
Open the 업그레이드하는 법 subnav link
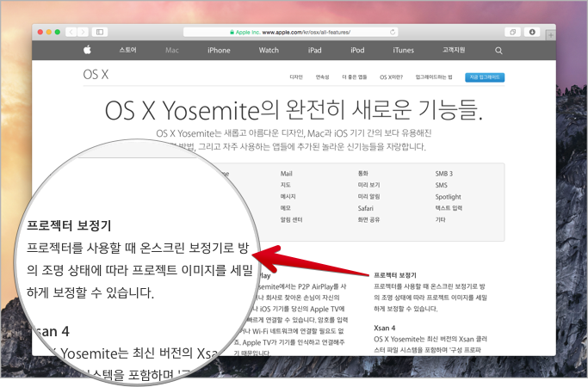click(x=434, y=77)
